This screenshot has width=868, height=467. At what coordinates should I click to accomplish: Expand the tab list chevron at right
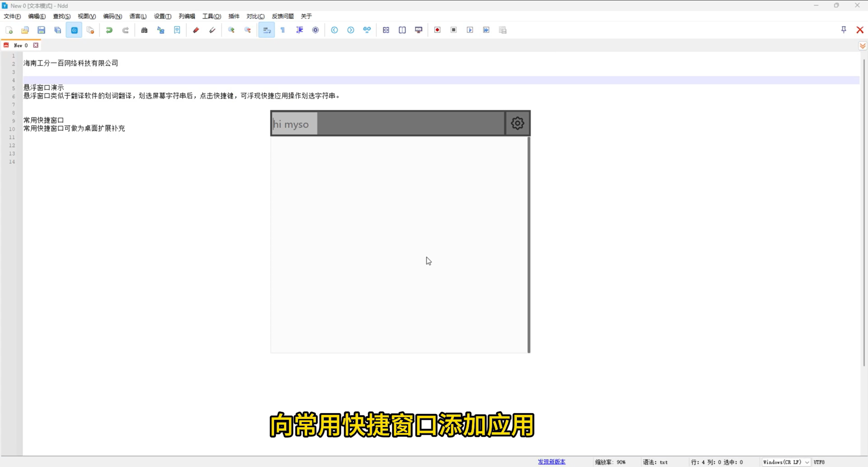point(862,46)
